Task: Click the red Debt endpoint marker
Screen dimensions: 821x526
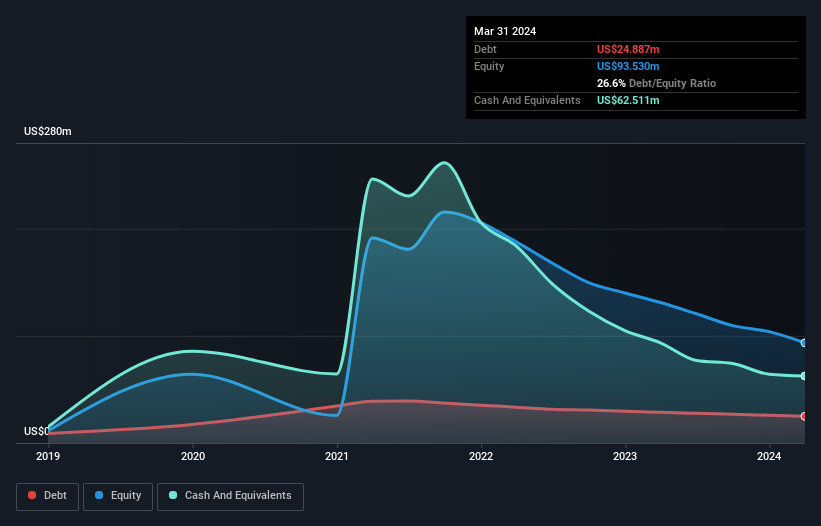Action: [x=804, y=416]
